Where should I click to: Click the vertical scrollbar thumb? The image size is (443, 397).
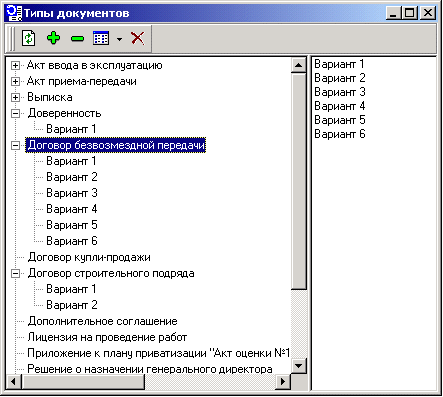click(x=299, y=181)
